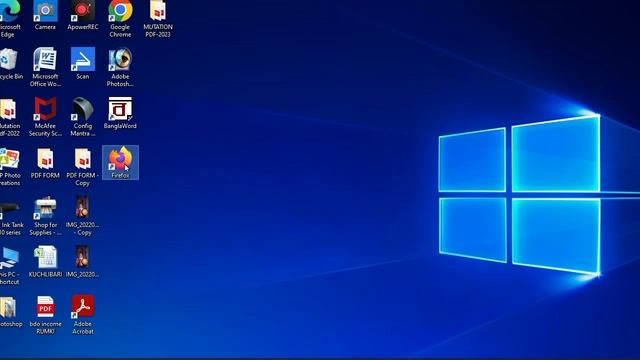Select the ApowerREC shortcut icon

coord(82,16)
